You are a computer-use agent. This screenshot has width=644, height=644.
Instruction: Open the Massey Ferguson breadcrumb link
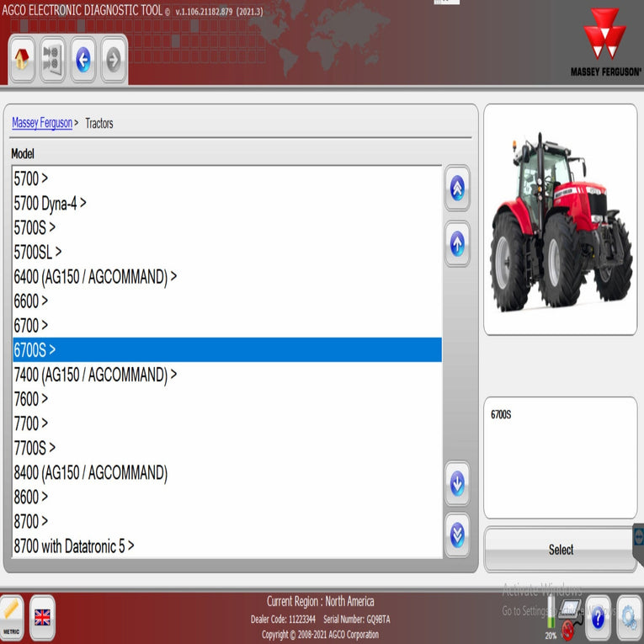pos(42,123)
